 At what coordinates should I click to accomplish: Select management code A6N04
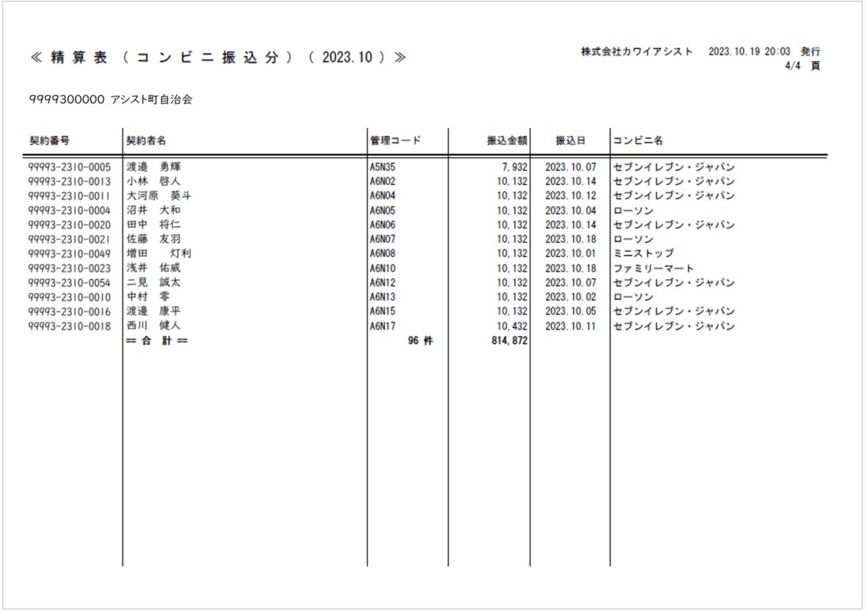tap(383, 196)
